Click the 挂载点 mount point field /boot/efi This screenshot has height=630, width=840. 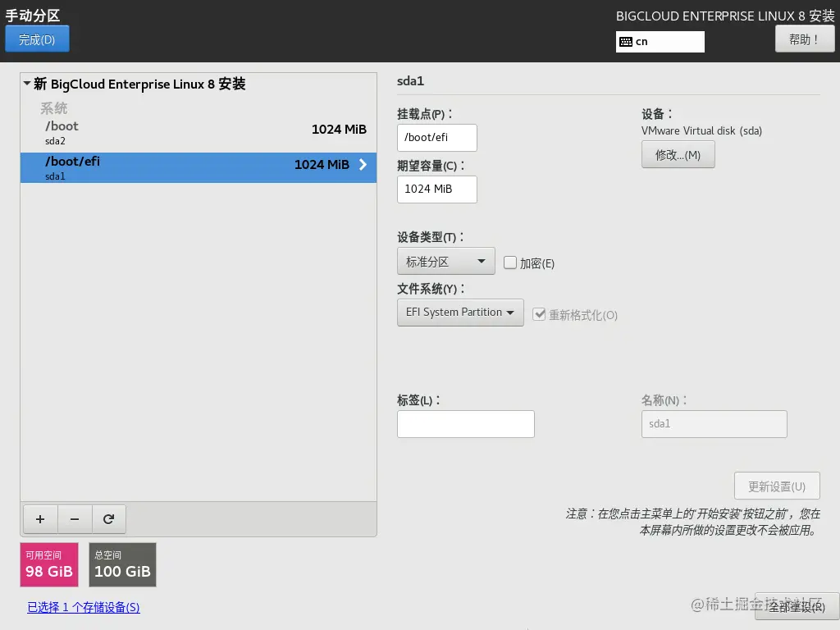pyautogui.click(x=437, y=138)
